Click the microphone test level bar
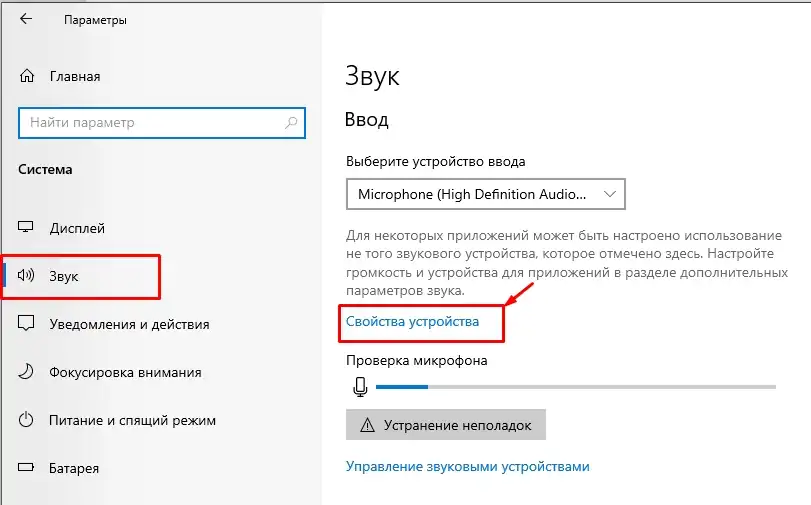Image resolution: width=811 pixels, height=505 pixels. coord(576,387)
